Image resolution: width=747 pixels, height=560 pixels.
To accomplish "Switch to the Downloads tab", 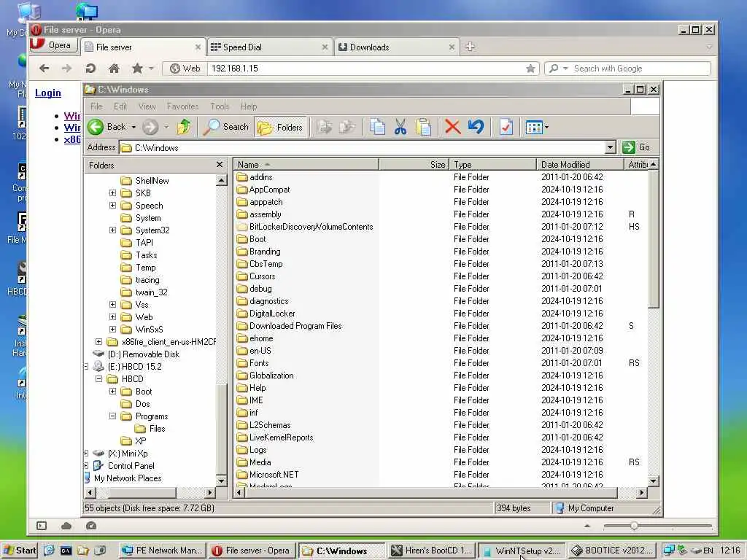I will point(397,47).
